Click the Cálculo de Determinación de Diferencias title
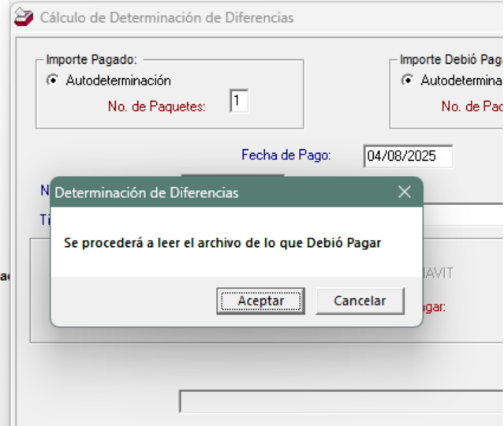504x426 pixels. tap(166, 17)
